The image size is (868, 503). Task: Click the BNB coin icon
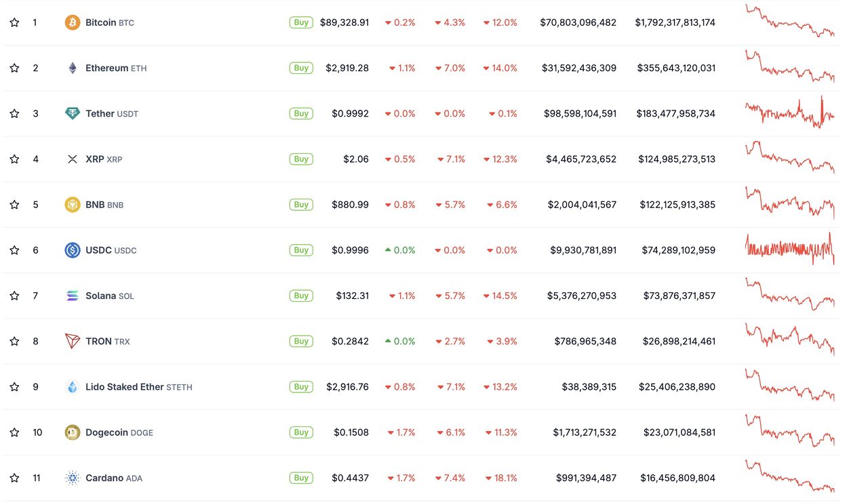pyautogui.click(x=72, y=204)
